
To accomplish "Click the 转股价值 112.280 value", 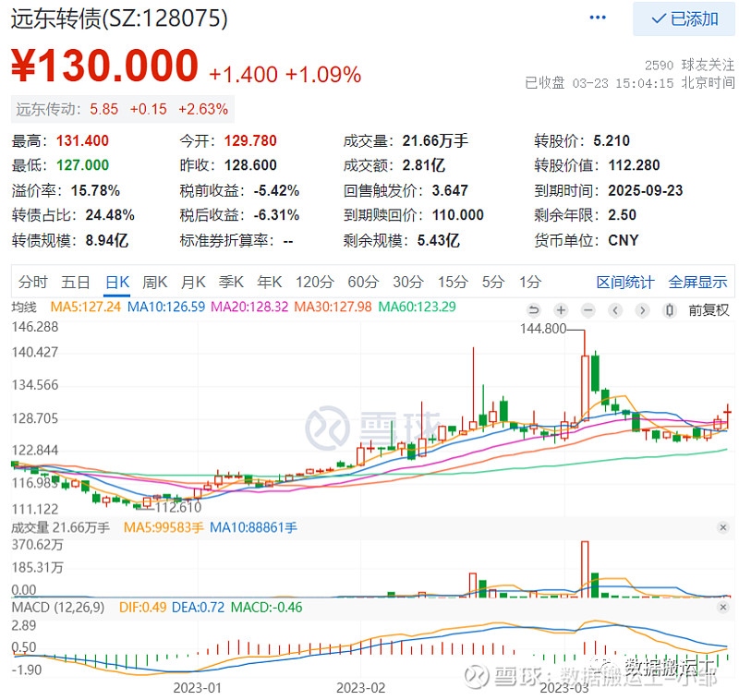I will coord(634,165).
